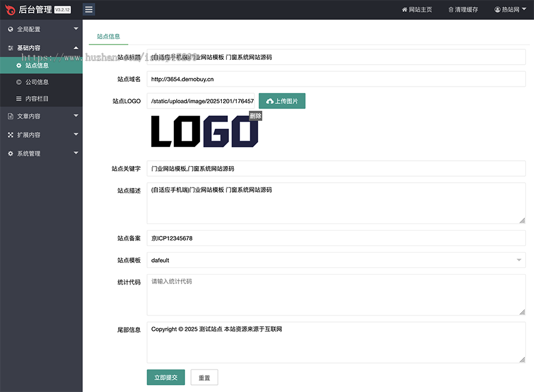
Task: Expand the 系统管理 sidebar menu
Action: coord(41,153)
